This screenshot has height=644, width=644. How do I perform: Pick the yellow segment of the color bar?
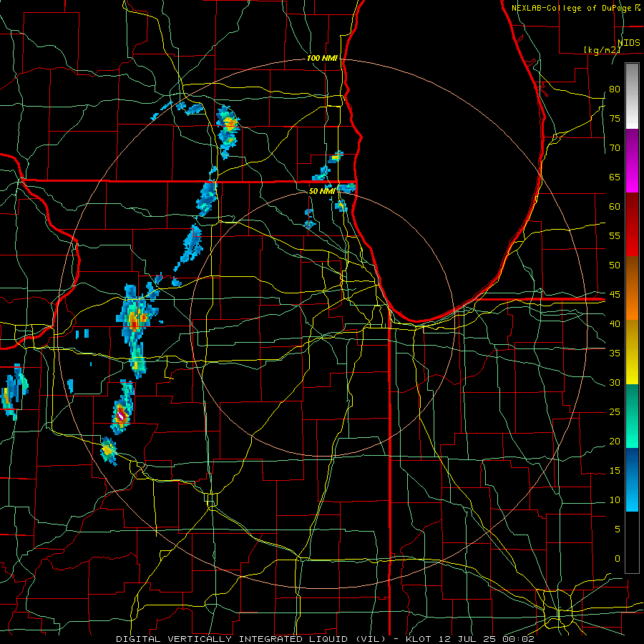coord(632,352)
